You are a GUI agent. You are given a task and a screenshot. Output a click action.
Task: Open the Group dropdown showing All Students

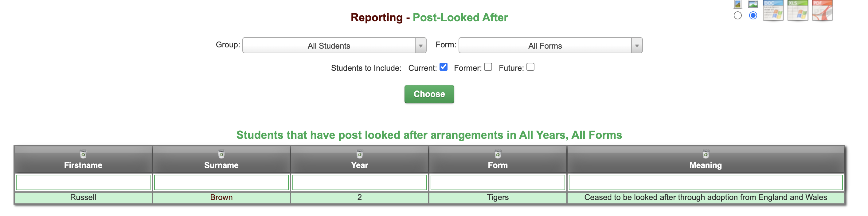[x=334, y=45]
